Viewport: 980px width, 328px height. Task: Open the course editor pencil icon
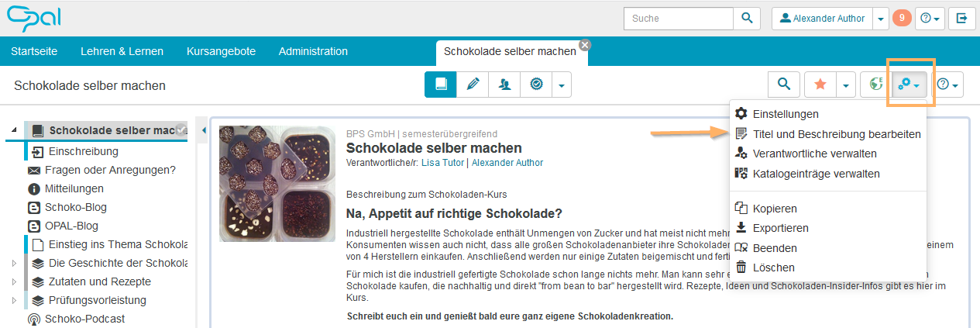click(x=473, y=85)
